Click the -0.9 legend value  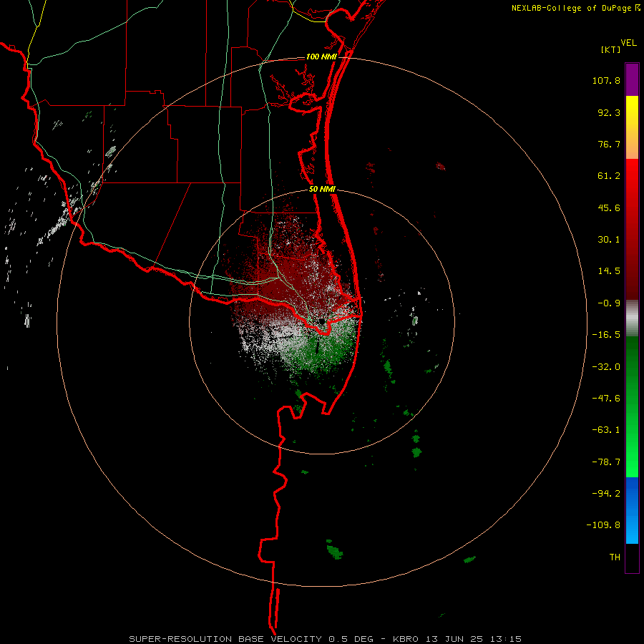[x=609, y=303]
